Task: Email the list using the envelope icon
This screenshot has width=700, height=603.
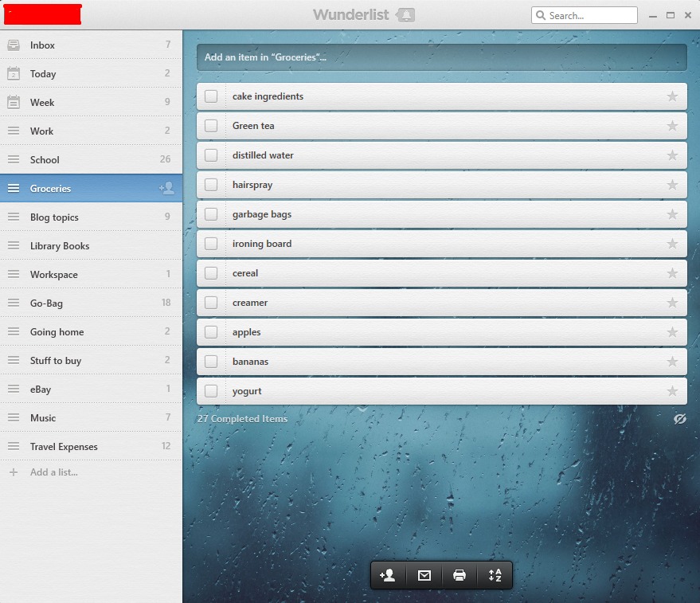Action: tap(424, 575)
